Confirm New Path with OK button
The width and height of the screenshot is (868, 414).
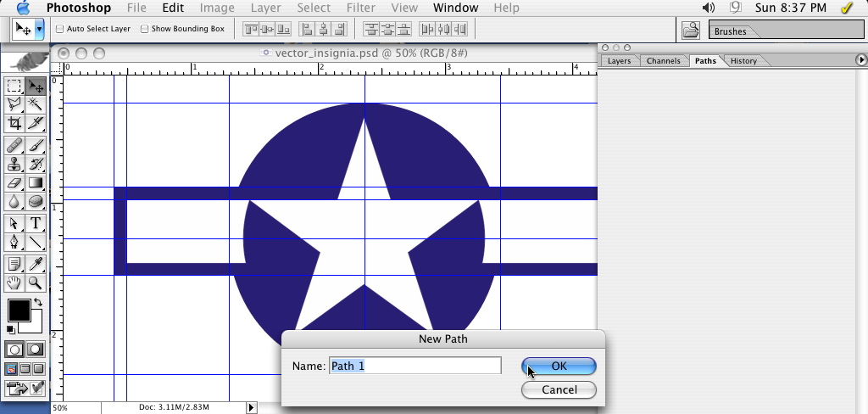[559, 366]
